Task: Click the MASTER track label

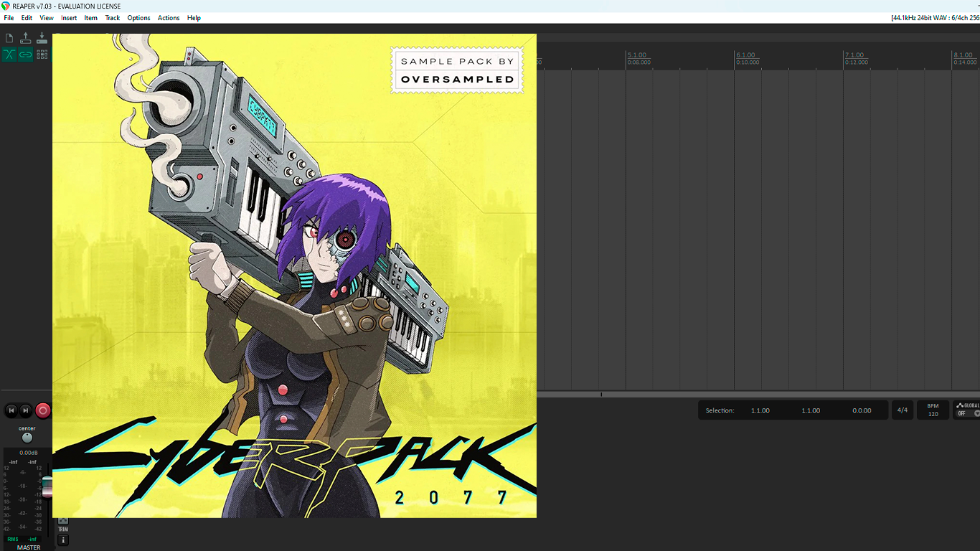Action: click(x=29, y=547)
